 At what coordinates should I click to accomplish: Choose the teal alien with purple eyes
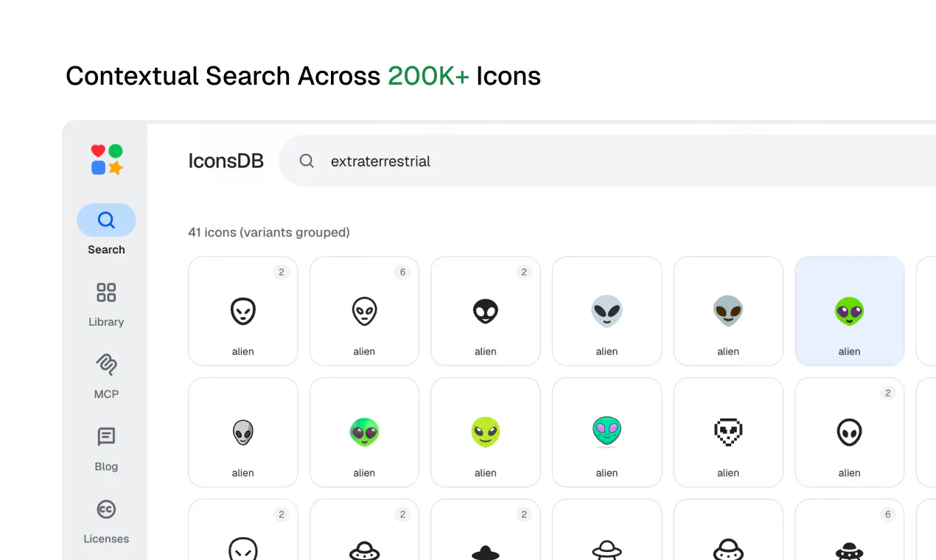tap(607, 433)
